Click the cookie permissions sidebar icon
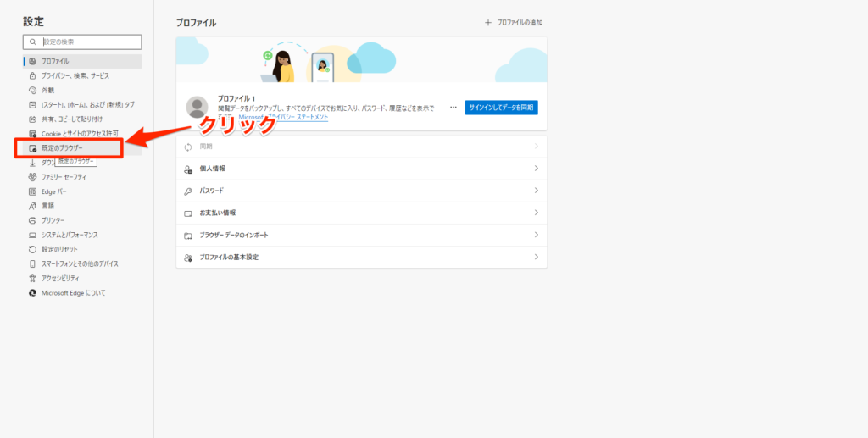The height and width of the screenshot is (438, 868). click(x=32, y=134)
